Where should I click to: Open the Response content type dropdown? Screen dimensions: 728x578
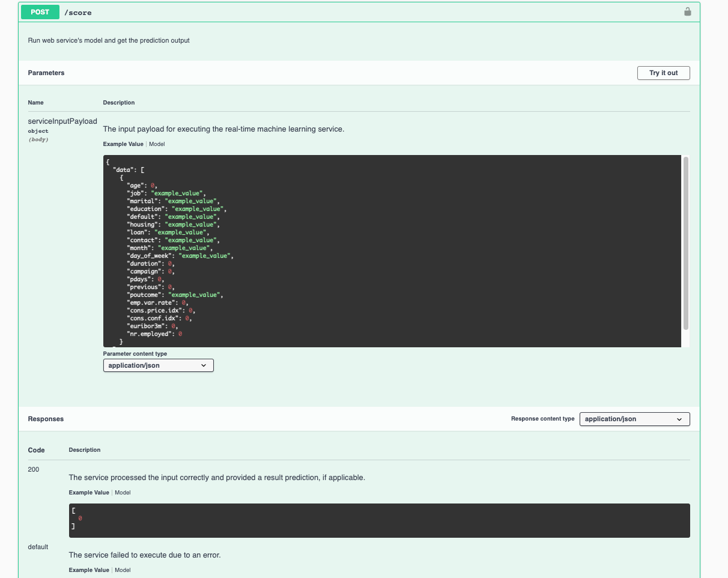coord(634,419)
